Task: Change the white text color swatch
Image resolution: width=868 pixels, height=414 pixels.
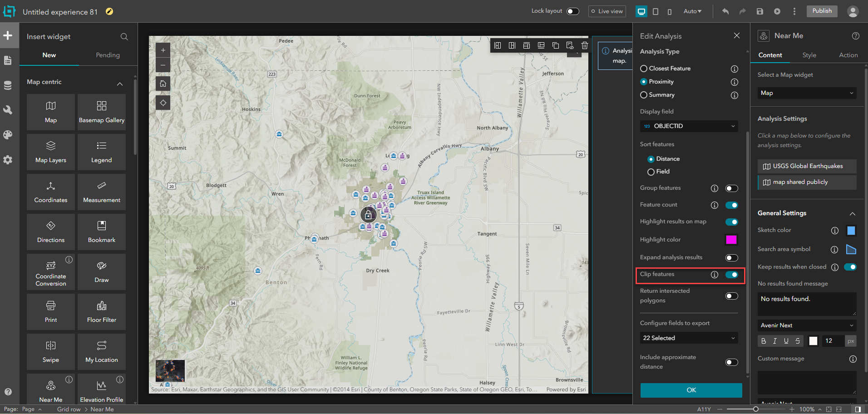Action: point(813,341)
